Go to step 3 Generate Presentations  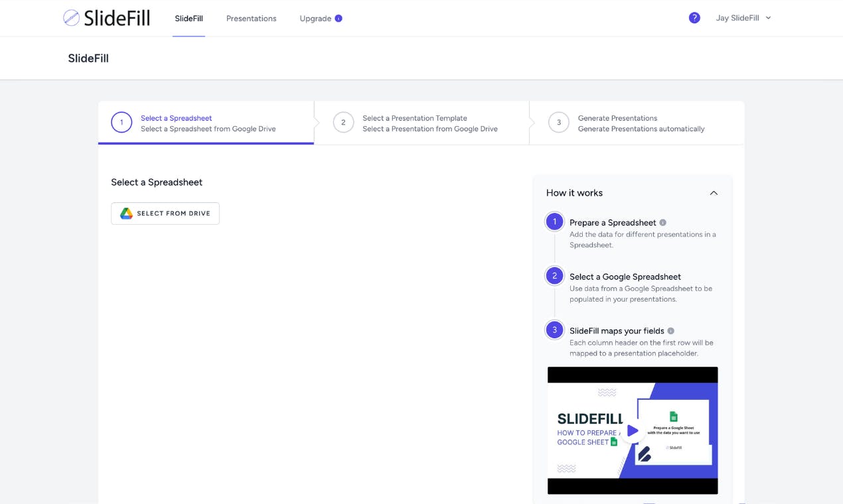[636, 123]
